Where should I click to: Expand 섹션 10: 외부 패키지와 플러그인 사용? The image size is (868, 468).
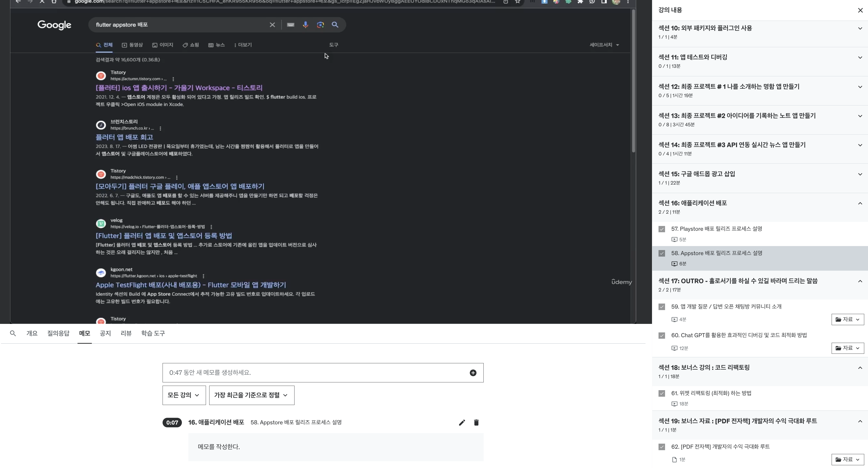click(760, 33)
